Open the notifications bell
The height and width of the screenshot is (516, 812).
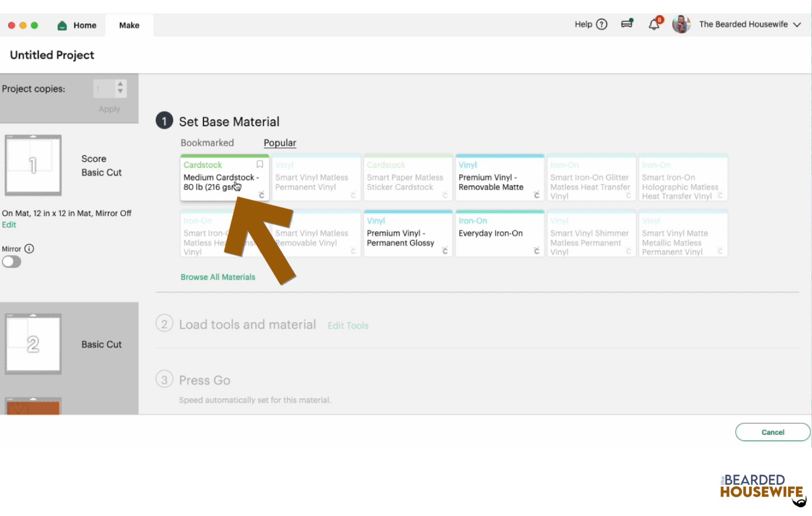(x=654, y=23)
